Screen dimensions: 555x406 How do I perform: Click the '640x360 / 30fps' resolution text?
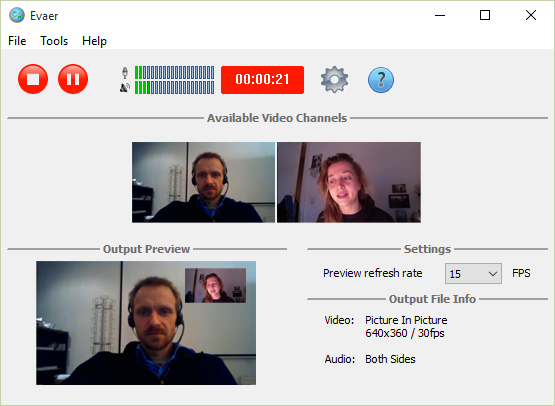tap(405, 333)
